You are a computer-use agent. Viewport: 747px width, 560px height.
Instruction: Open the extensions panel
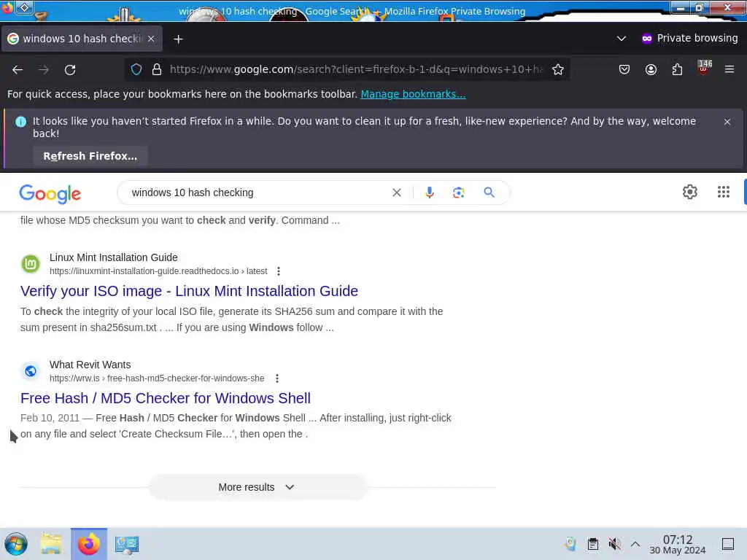point(677,69)
